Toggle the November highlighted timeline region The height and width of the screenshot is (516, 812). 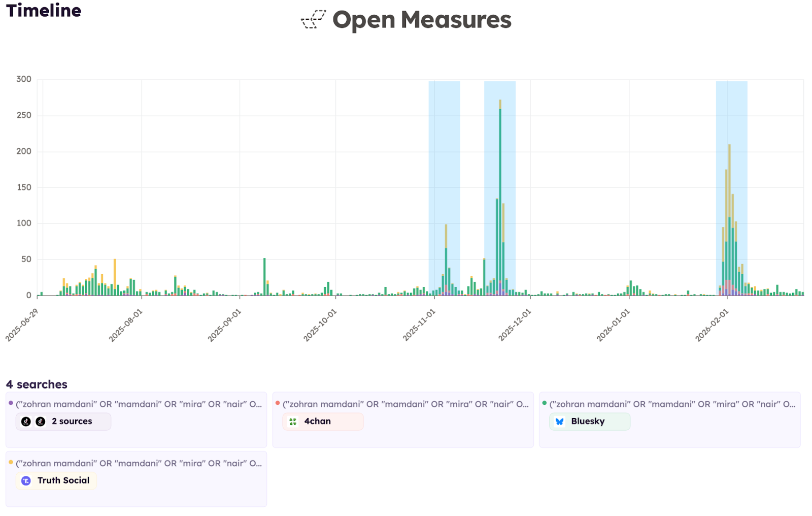point(444,188)
